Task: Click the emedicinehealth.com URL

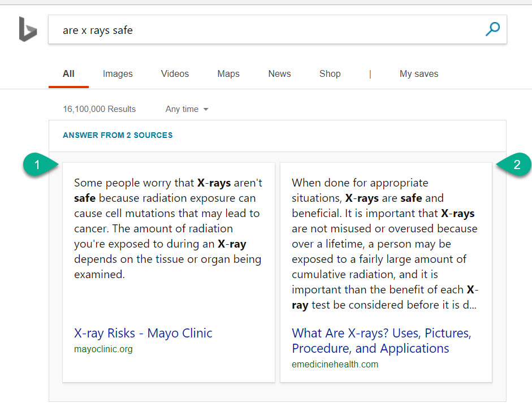Action: click(335, 365)
